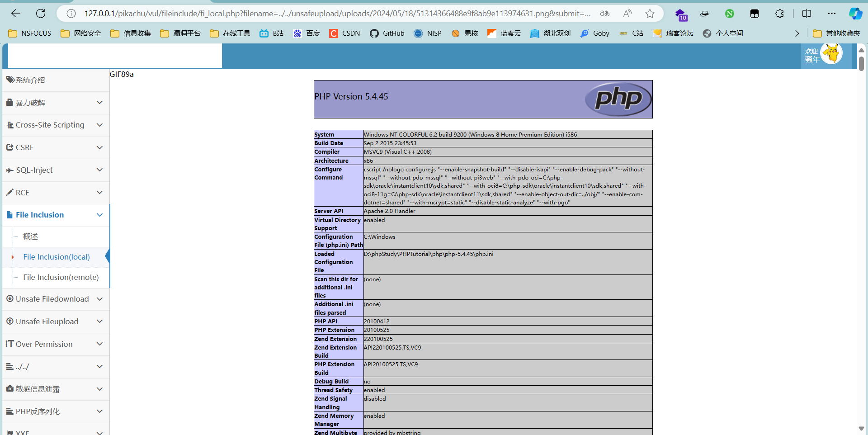The height and width of the screenshot is (435, 868).
Task: Open browser Settings and more menu
Action: pyautogui.click(x=832, y=14)
